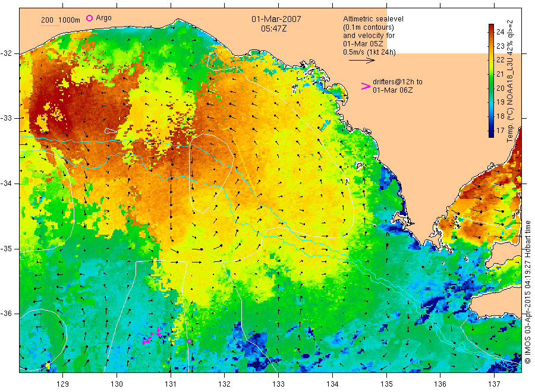Image resolution: width=535 pixels, height=392 pixels.
Task: Click the latitude label -35
Action: 7,248
